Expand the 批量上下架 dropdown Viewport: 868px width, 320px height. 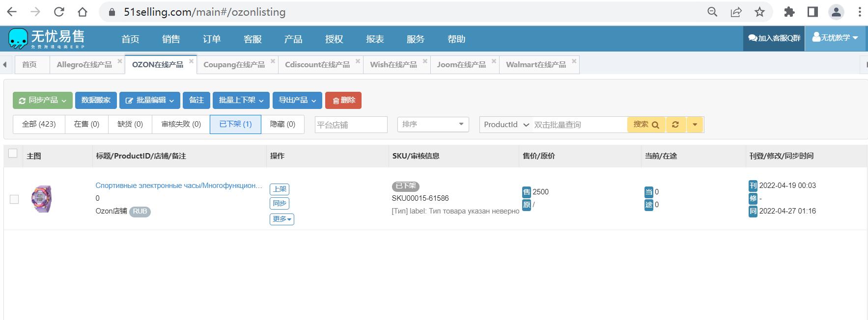(x=241, y=100)
